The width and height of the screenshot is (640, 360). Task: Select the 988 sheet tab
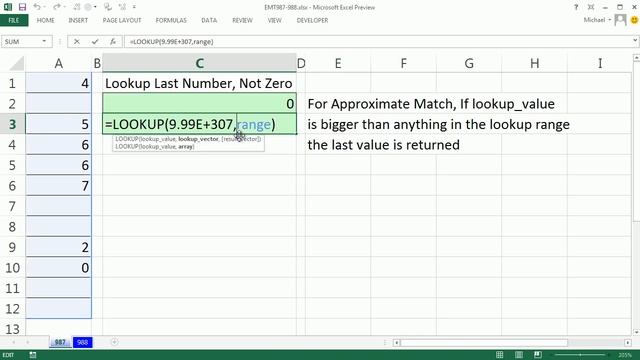click(x=82, y=342)
